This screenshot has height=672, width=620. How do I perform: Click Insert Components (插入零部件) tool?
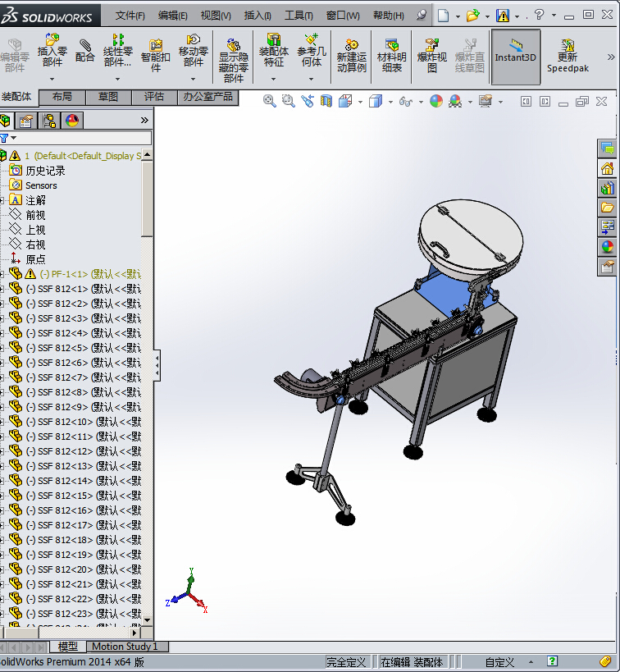[52, 50]
